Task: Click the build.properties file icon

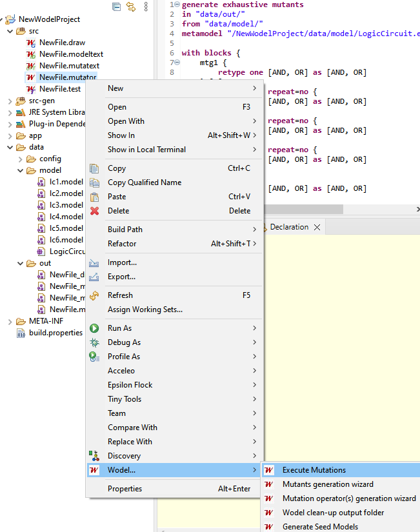Action: pos(21,333)
